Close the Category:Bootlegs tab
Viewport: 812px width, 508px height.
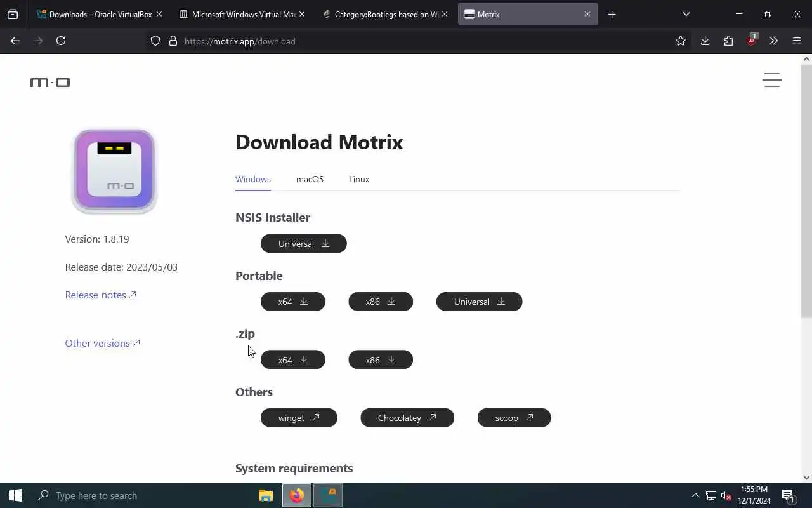(445, 14)
